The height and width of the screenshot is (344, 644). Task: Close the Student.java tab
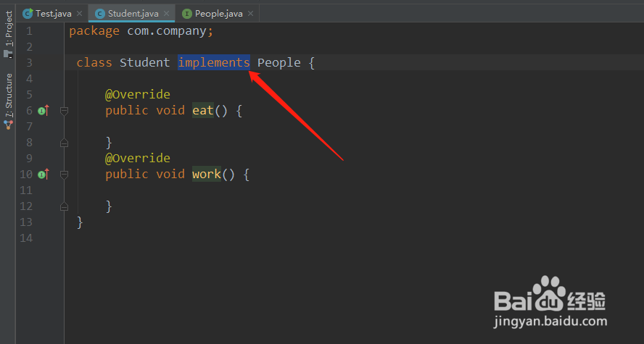(166, 14)
